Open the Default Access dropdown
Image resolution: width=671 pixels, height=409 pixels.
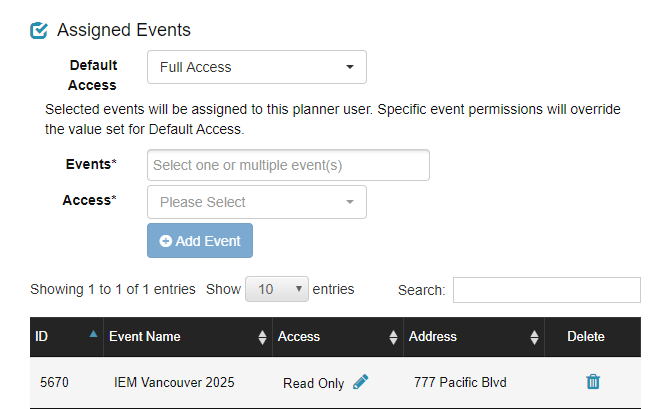click(x=256, y=67)
